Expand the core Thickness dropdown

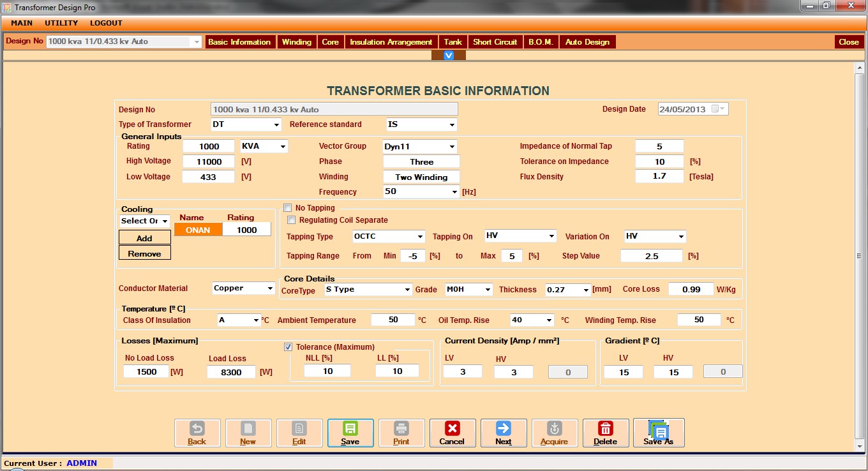pyautogui.click(x=587, y=290)
